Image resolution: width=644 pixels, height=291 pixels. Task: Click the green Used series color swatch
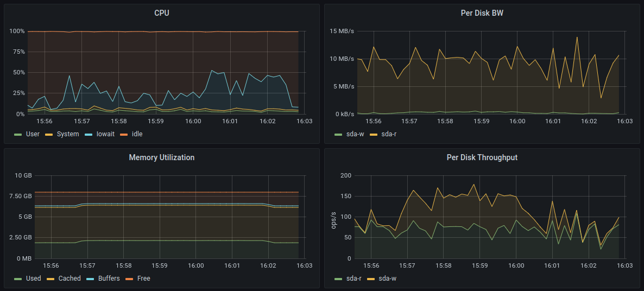pyautogui.click(x=18, y=279)
